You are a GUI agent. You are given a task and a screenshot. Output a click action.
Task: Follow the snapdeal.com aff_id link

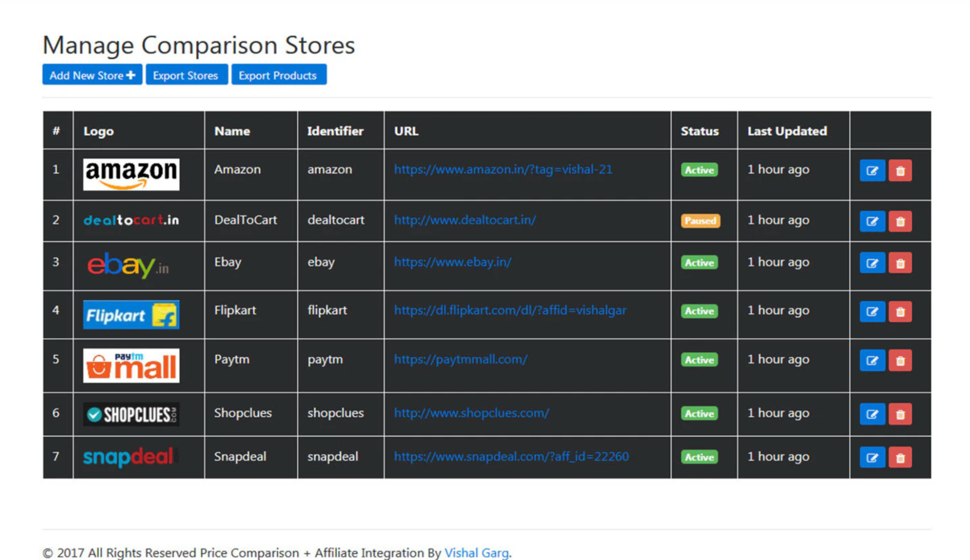coord(511,457)
